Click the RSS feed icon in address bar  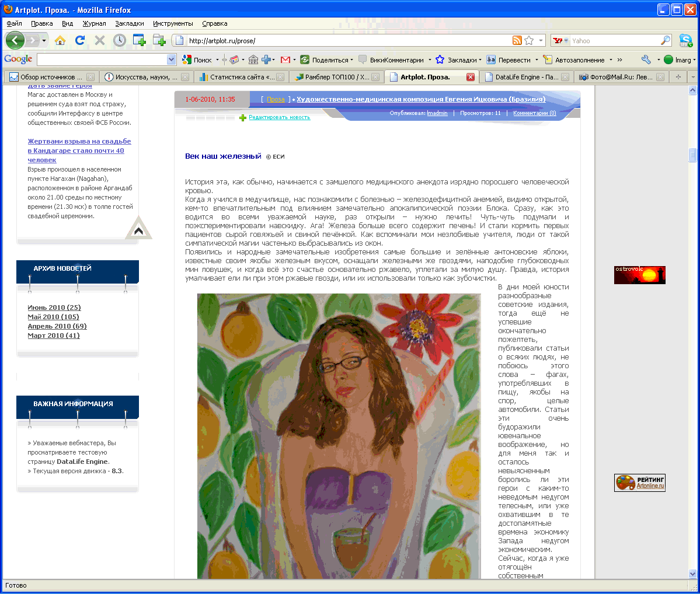coord(517,41)
